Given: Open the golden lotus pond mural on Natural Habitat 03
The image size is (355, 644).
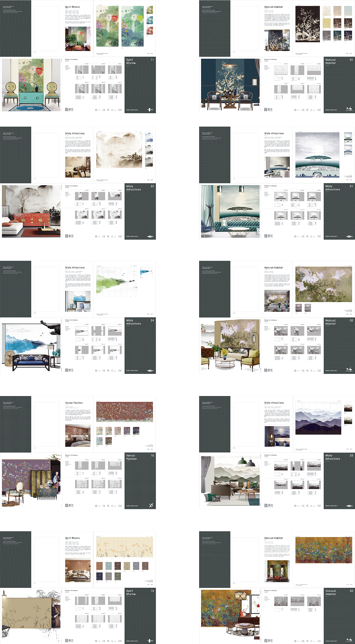Looking at the screenshot, I should click(x=324, y=549).
